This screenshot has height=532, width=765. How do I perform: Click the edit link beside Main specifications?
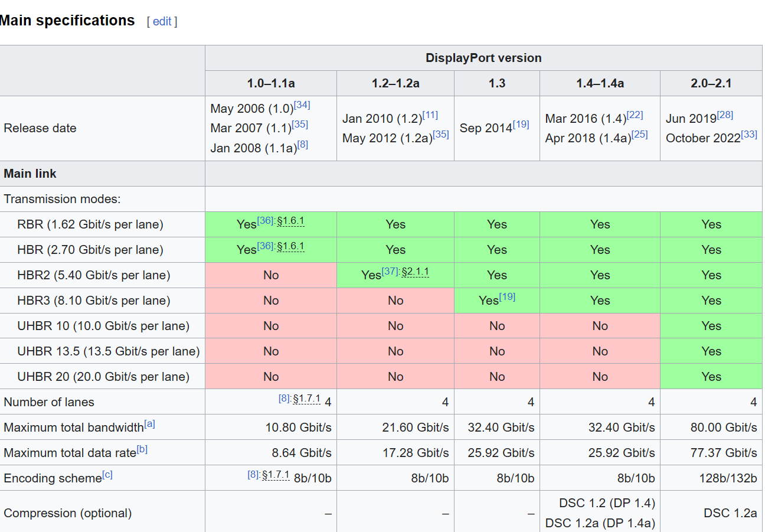(162, 21)
